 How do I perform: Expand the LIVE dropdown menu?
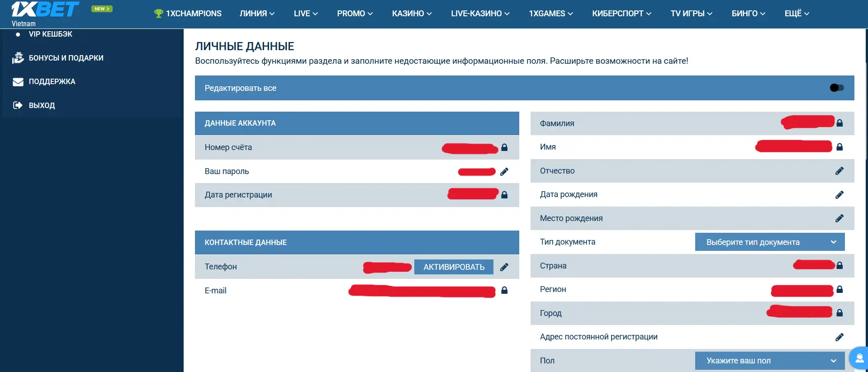coord(306,14)
